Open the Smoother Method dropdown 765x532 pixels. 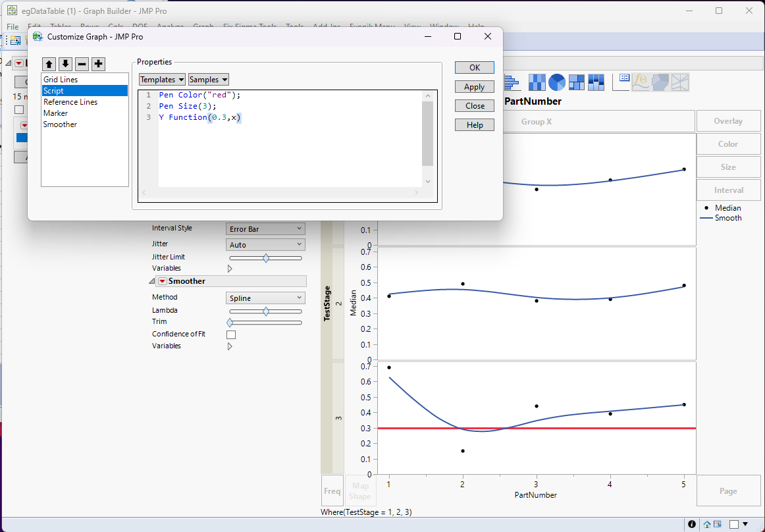coord(265,298)
